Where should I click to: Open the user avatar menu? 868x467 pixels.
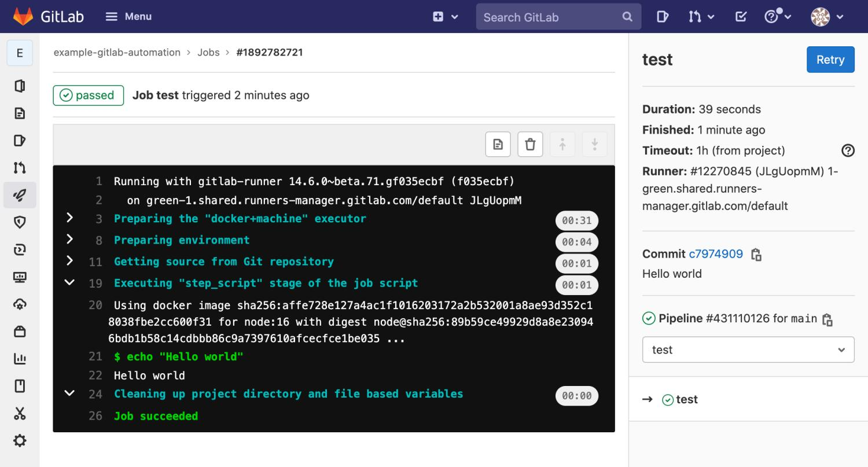(x=827, y=17)
